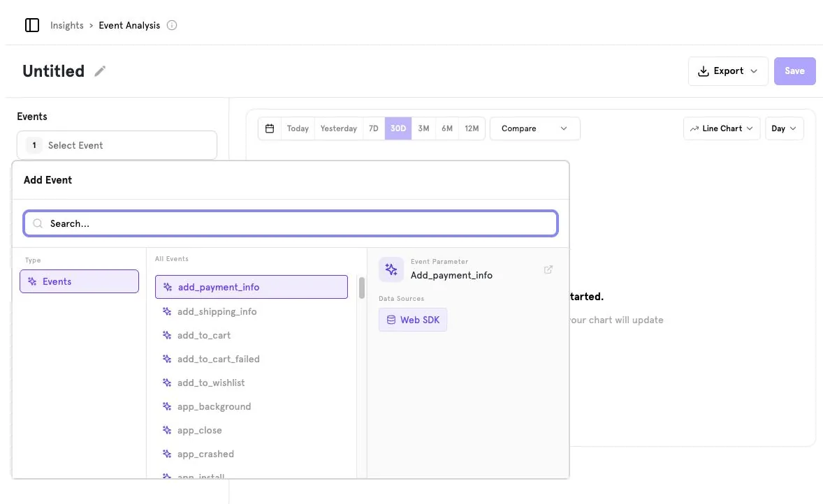Viewport: 823px width, 504px height.
Task: Click the search magnifier icon
Action: click(x=38, y=223)
